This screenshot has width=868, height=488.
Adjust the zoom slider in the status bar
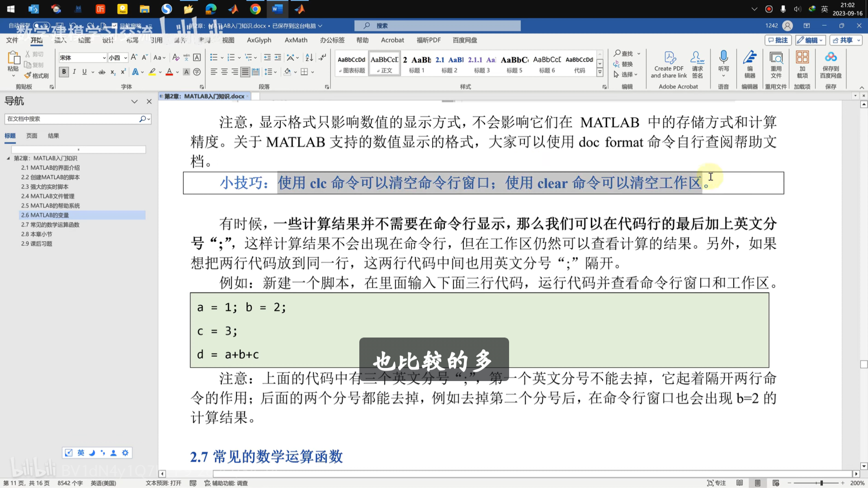point(822,483)
